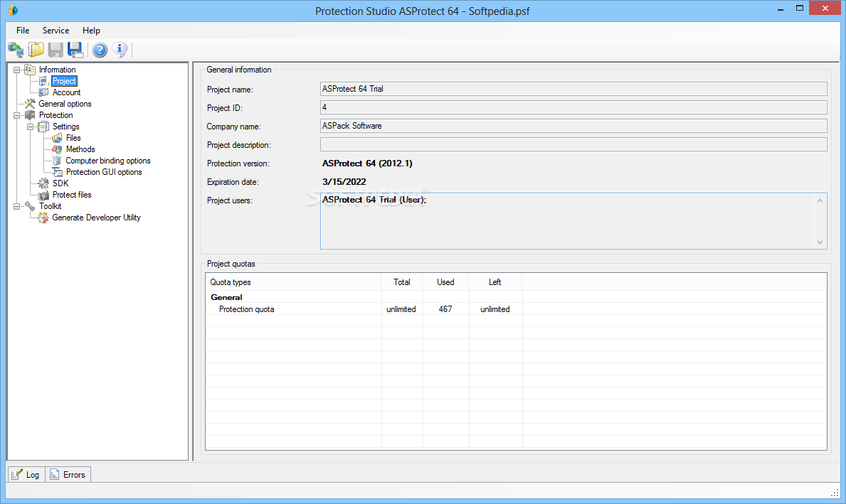The image size is (846, 504).
Task: Click the empty Project description field
Action: tap(573, 144)
